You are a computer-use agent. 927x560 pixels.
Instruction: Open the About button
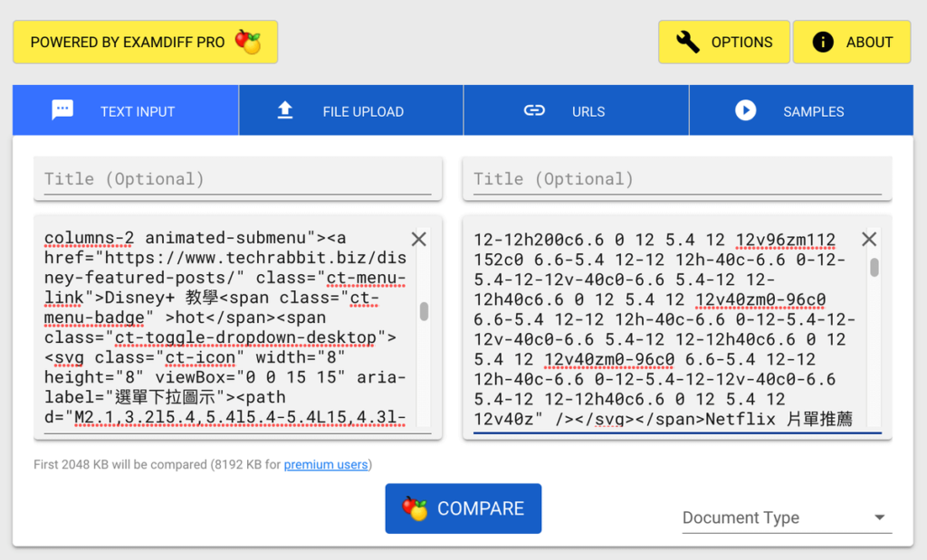852,42
